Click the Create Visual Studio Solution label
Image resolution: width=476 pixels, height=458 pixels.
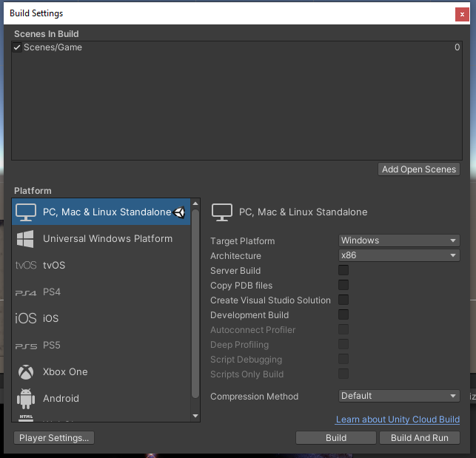pos(270,300)
